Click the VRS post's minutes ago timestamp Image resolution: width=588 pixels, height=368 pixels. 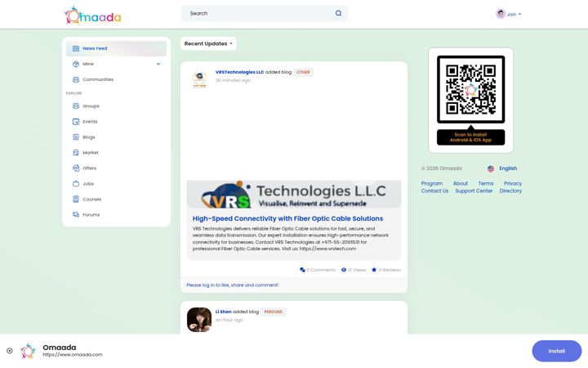(x=233, y=80)
